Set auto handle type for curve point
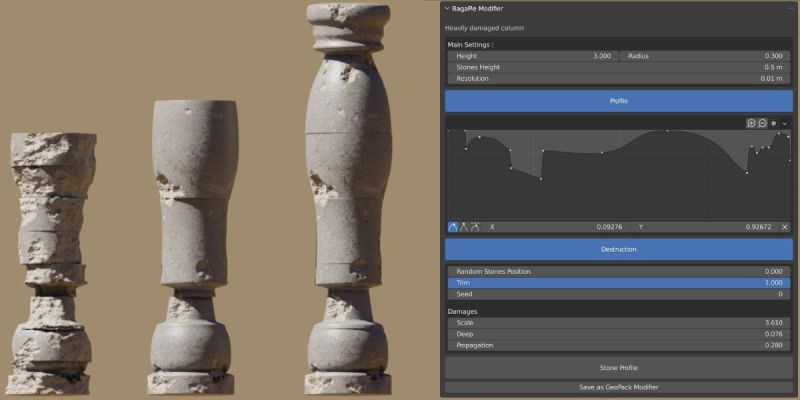 click(453, 227)
